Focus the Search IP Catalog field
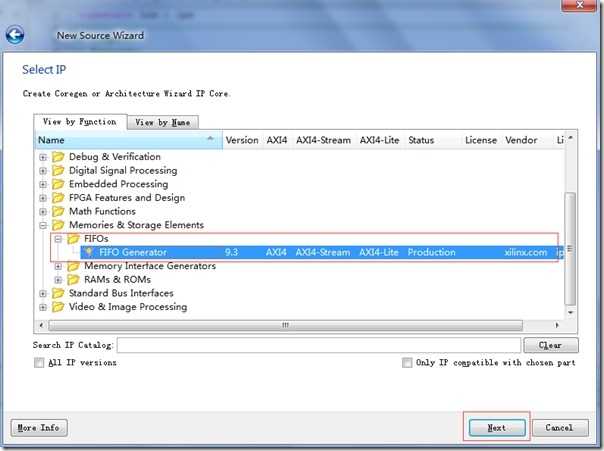Viewport: 604px width, 451px height. point(319,345)
